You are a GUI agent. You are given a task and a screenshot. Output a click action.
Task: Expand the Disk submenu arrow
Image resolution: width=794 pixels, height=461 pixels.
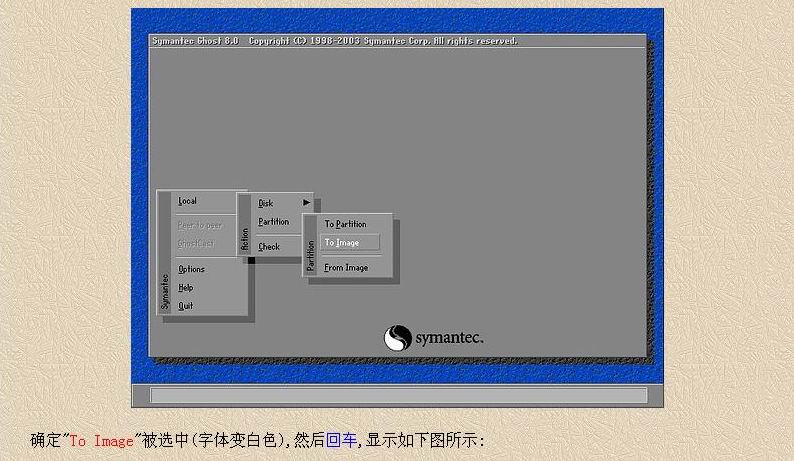pyautogui.click(x=306, y=203)
